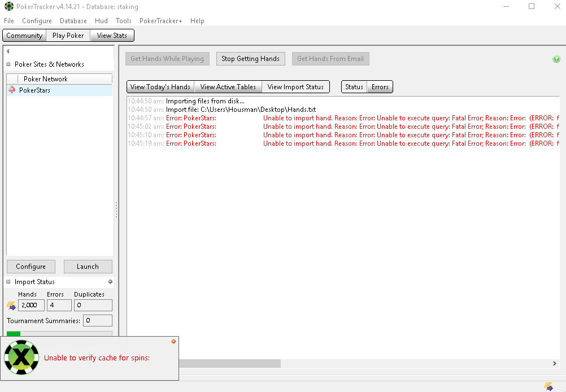
Task: Open the PokerTracker+ menu
Action: pos(160,21)
